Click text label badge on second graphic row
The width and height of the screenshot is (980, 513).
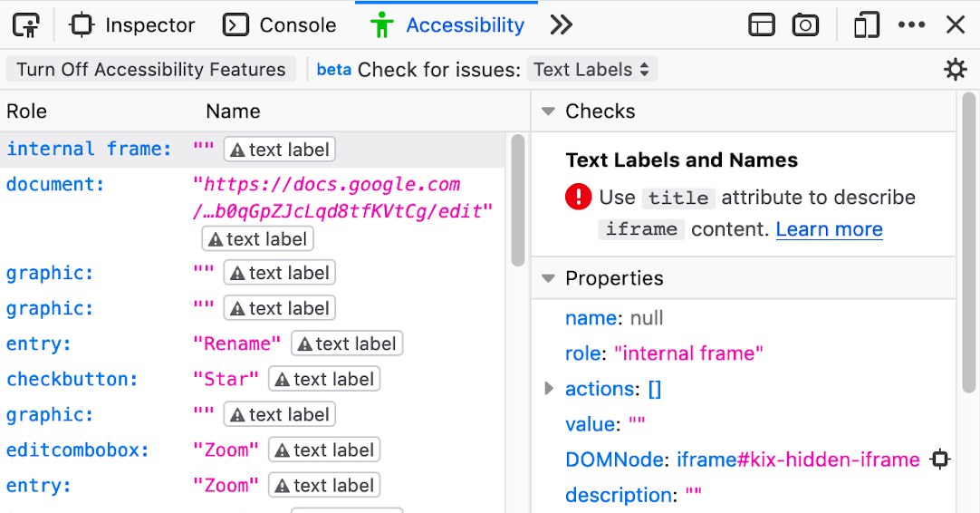(x=279, y=308)
